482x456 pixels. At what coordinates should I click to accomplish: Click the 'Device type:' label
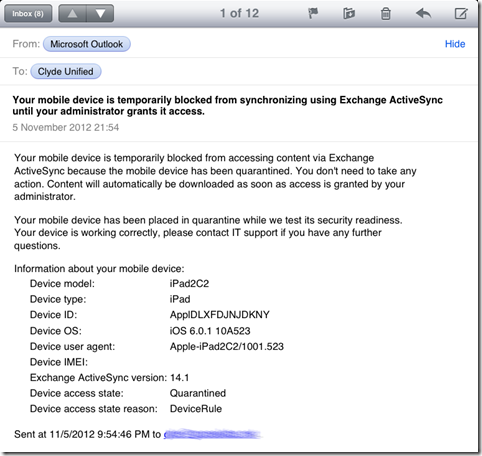click(58, 299)
